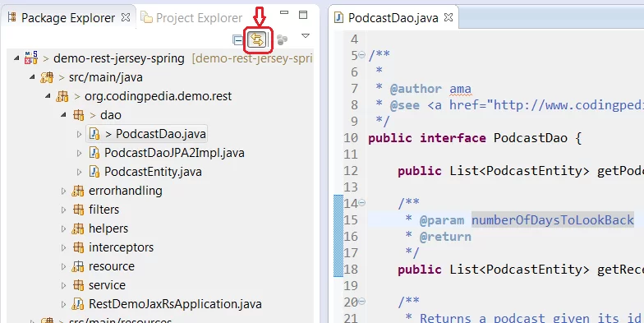Click the focus on active task icon
Image resolution: width=644 pixels, height=323 pixels.
(x=282, y=39)
